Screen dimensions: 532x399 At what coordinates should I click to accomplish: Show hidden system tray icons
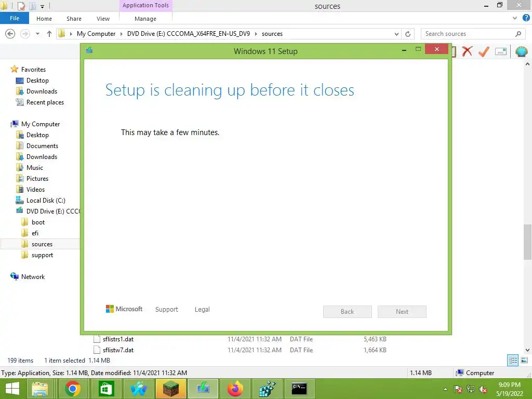pyautogui.click(x=445, y=389)
